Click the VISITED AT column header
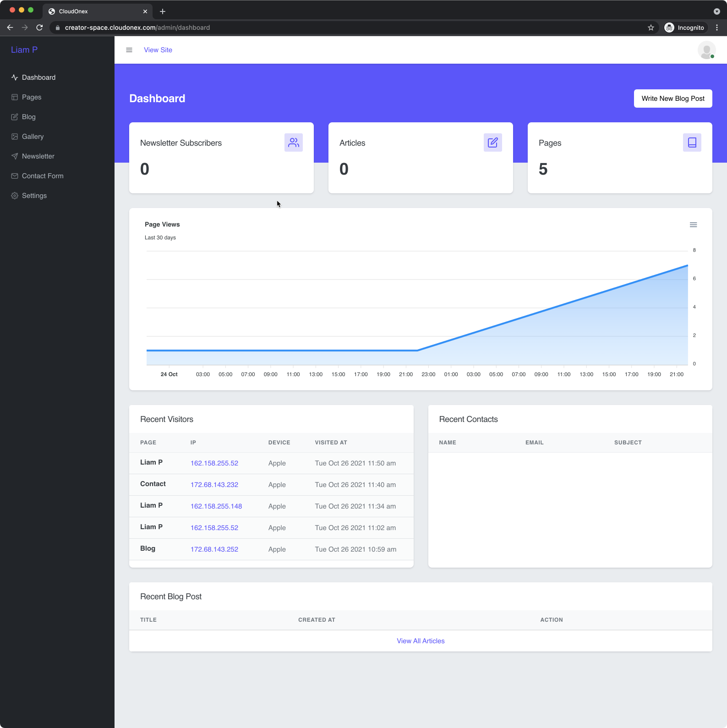The width and height of the screenshot is (727, 728). [331, 443]
